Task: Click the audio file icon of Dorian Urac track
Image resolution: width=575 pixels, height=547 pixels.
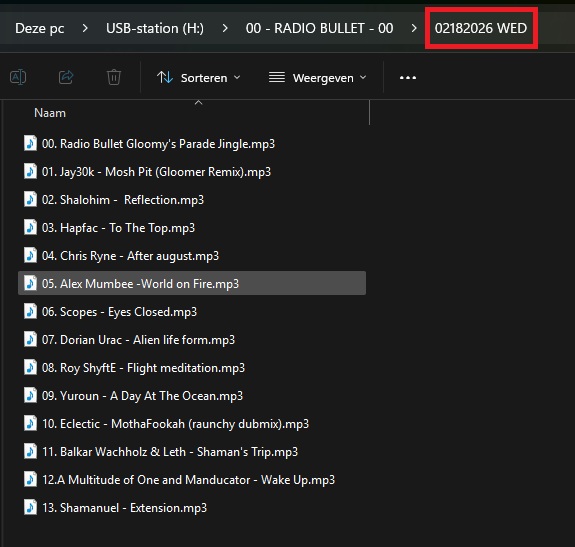Action: [x=30, y=339]
